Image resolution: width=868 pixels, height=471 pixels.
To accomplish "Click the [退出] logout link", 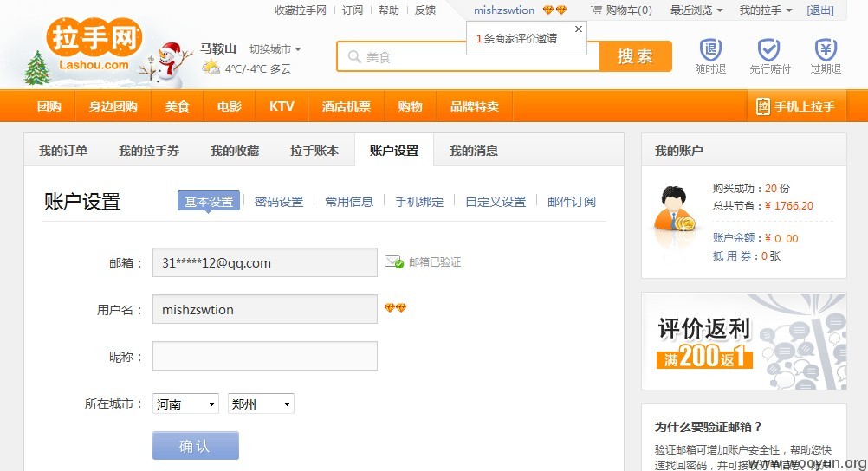I will (819, 10).
